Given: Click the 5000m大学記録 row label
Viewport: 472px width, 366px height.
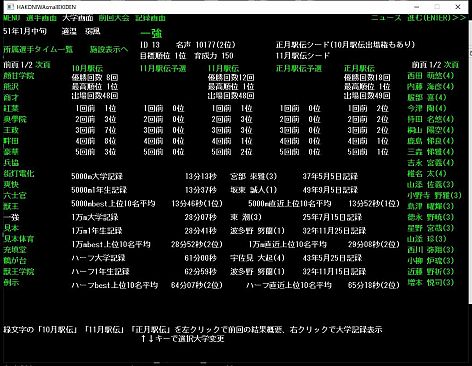Looking at the screenshot, I should 97,176.
